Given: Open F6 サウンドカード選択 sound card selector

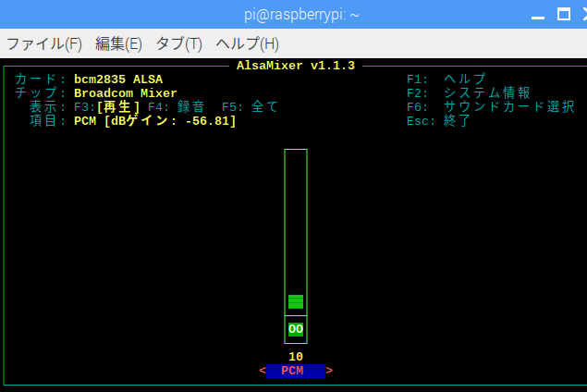Looking at the screenshot, I should click(x=491, y=107).
